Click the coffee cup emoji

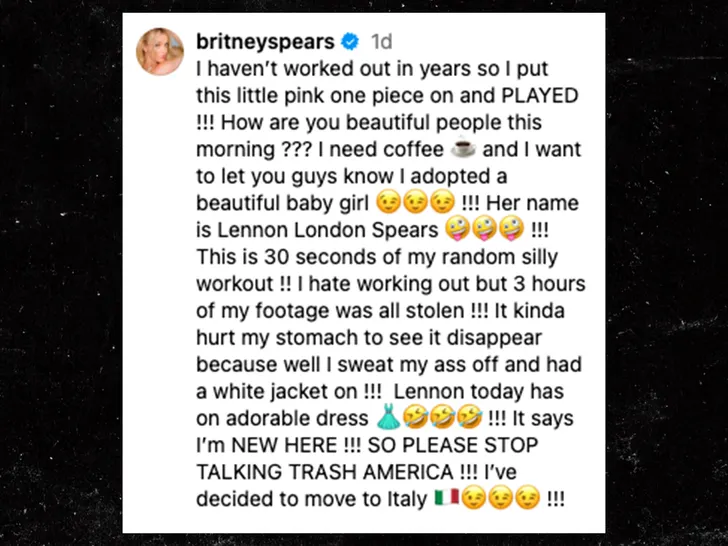[463, 149]
